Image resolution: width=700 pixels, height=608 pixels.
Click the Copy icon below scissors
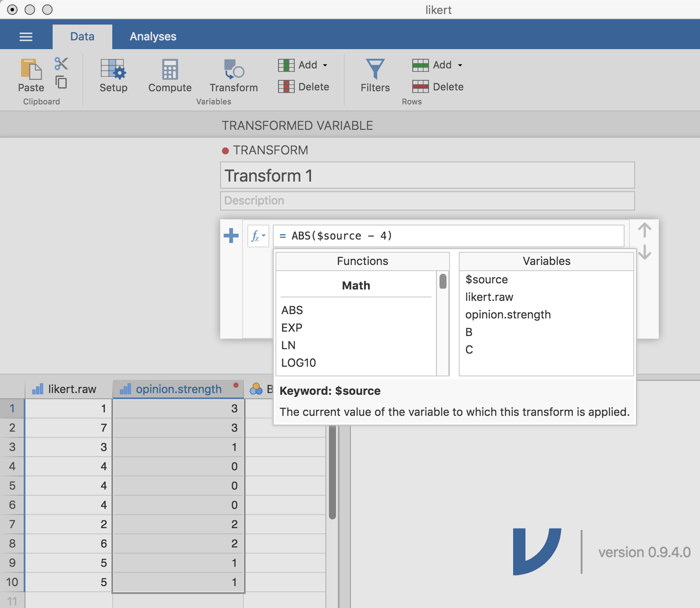click(61, 82)
